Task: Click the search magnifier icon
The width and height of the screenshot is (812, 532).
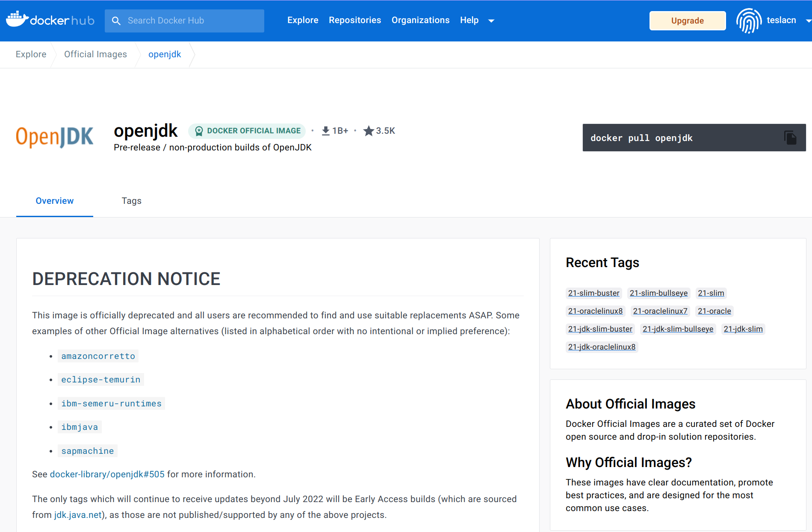Action: coord(116,21)
